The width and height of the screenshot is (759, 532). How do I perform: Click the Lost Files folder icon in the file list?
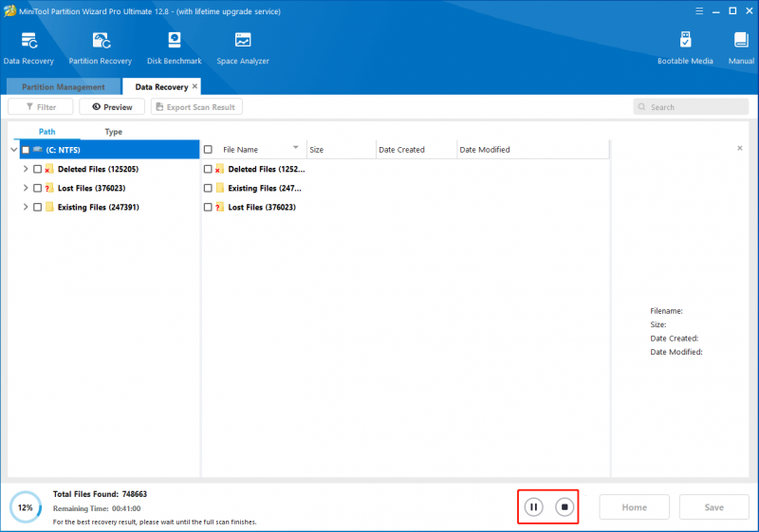219,207
